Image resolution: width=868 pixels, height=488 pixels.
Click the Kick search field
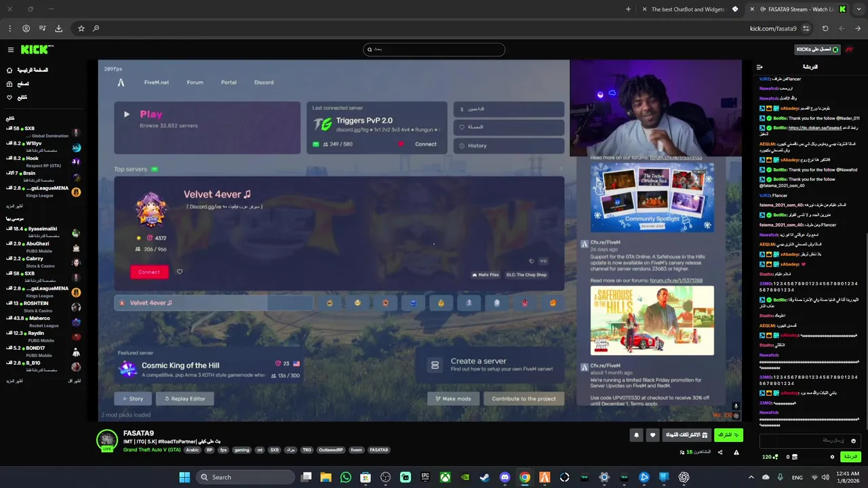(434, 49)
